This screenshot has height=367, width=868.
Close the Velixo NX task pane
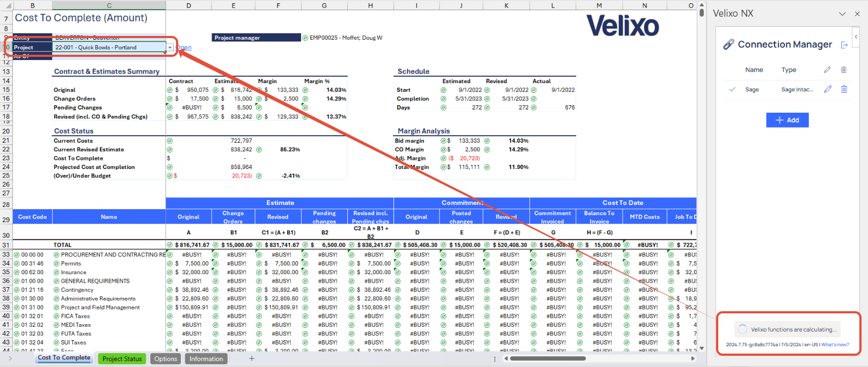tap(857, 13)
